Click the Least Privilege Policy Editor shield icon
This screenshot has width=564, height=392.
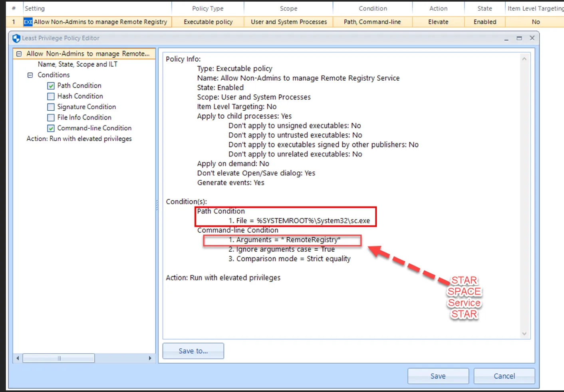[x=16, y=38]
